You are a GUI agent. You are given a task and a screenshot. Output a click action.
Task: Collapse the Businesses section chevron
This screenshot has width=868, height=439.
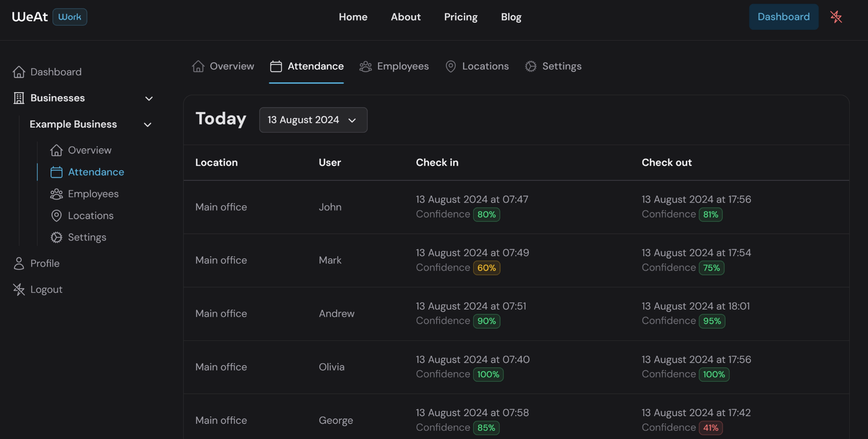(149, 98)
